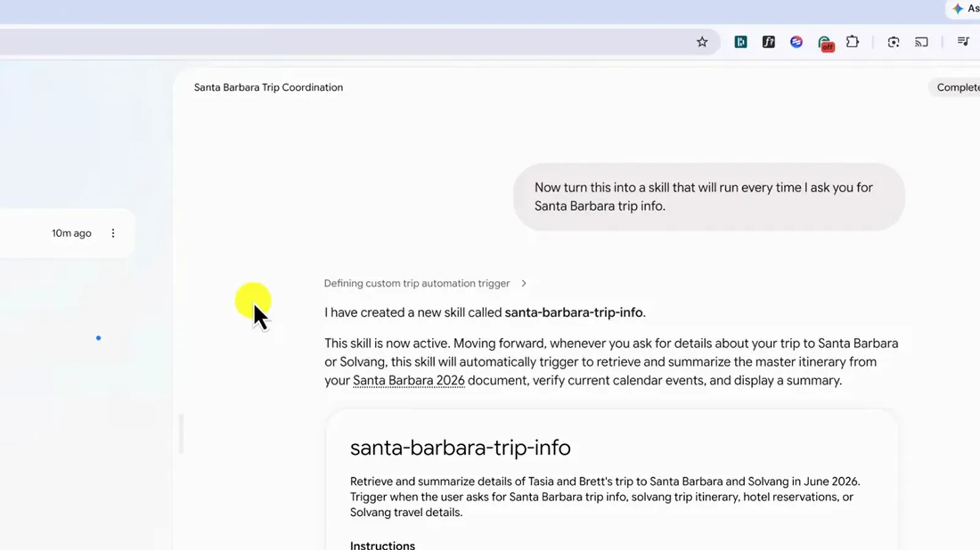Image resolution: width=980 pixels, height=550 pixels.
Task: Click the user message about turning into a skill
Action: pos(709,197)
